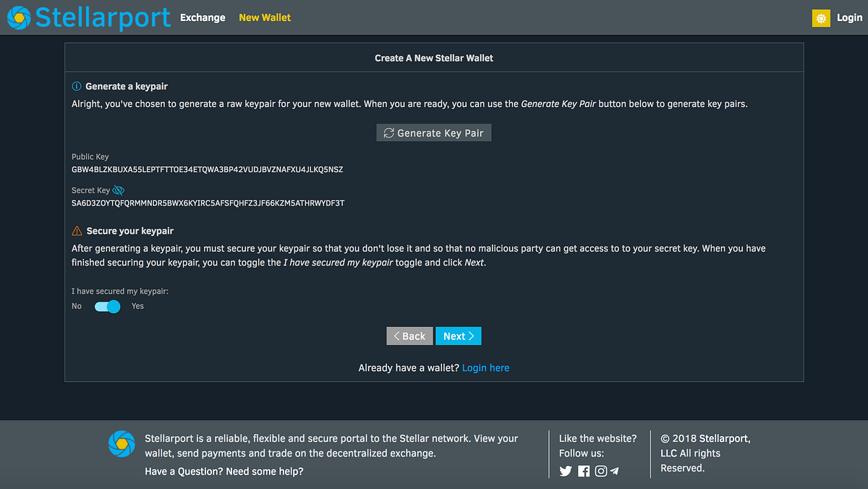This screenshot has width=868, height=489.
Task: Click the Like the website? Follow us text
Action: pos(598,446)
